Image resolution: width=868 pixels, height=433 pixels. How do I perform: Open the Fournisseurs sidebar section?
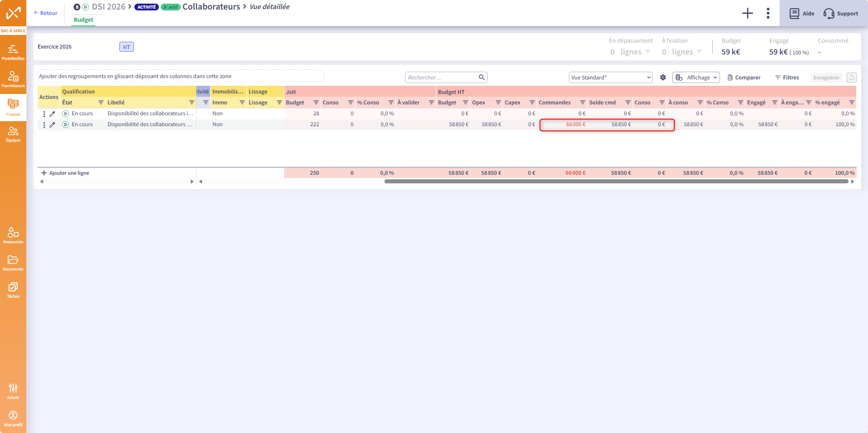13,79
